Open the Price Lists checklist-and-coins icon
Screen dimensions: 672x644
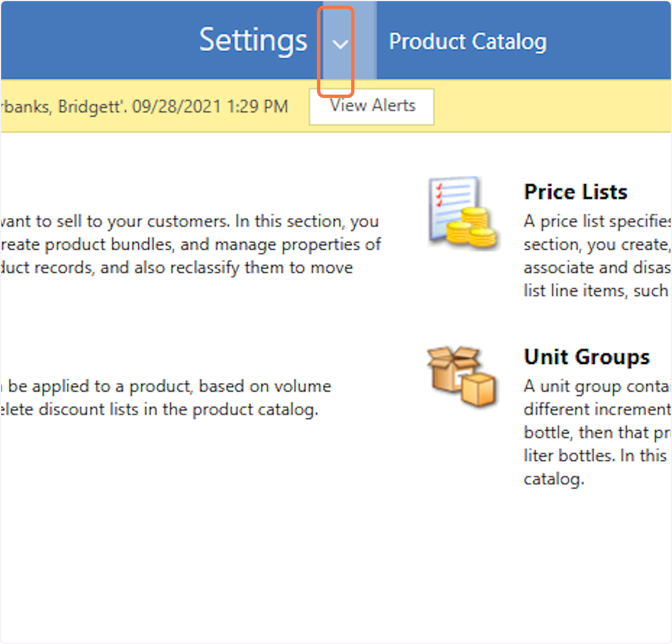click(x=462, y=212)
